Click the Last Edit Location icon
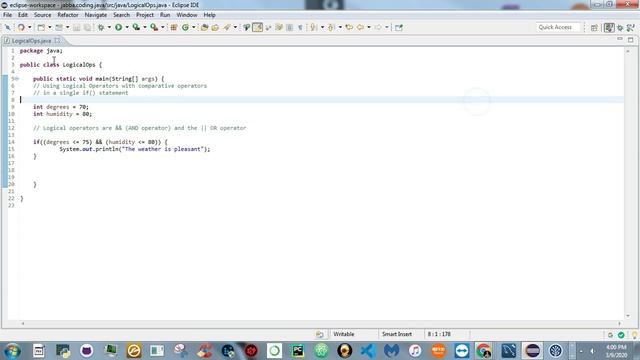This screenshot has height=360, width=640. point(349,27)
